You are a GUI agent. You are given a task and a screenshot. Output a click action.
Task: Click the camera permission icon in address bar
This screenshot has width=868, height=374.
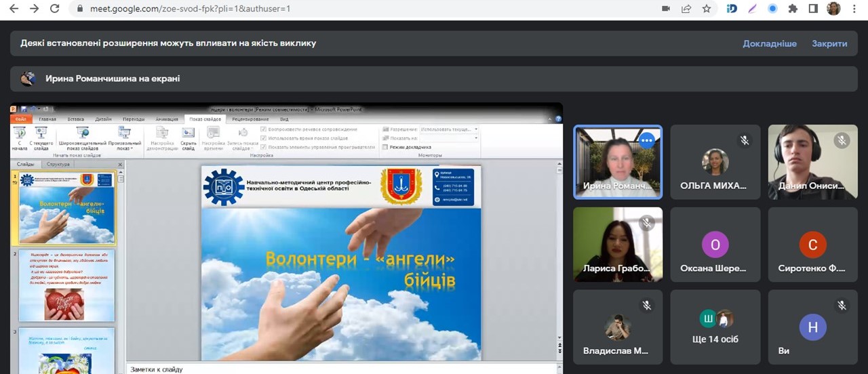[x=665, y=9]
